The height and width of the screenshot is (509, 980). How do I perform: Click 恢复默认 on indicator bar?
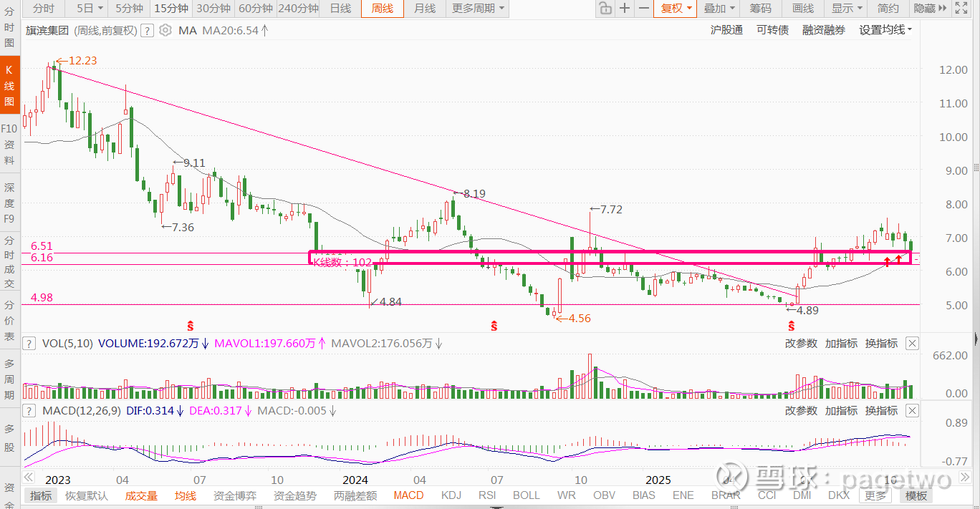pos(87,495)
